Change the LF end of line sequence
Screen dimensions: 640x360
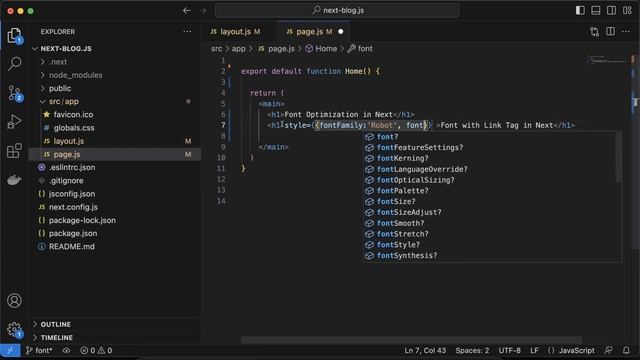pos(534,350)
